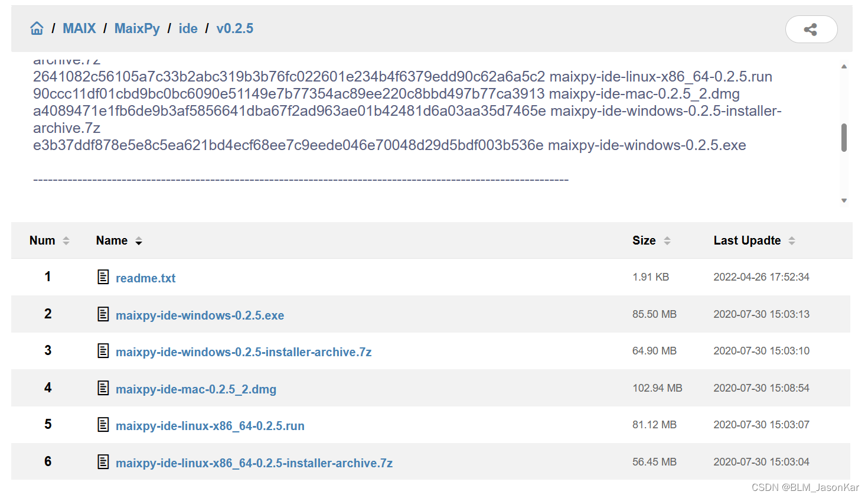
Task: Click the 81.12 MB size cell
Action: [x=654, y=425]
